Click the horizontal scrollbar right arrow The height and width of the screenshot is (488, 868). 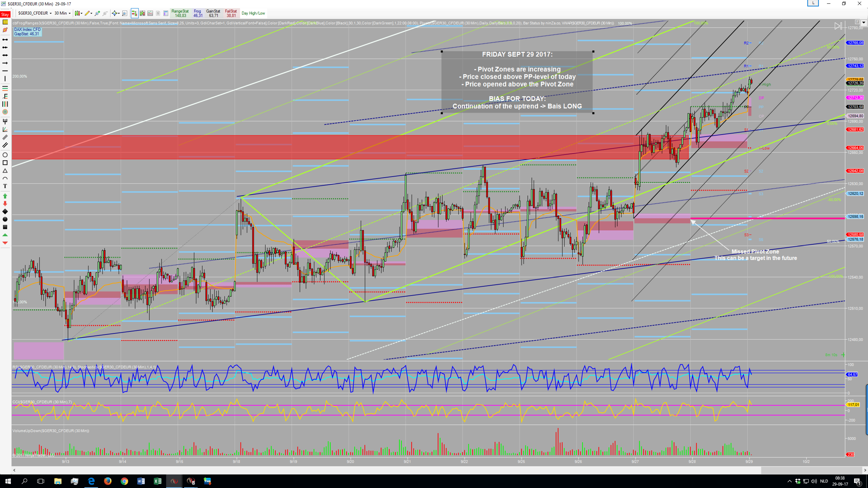[x=865, y=470]
